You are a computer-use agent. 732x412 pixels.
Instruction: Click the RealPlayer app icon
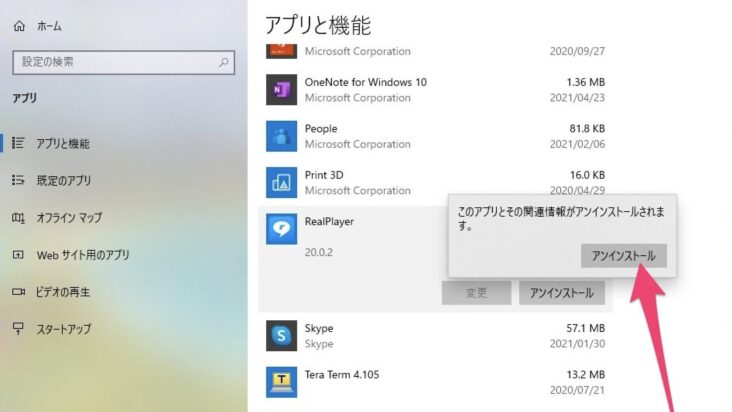coord(281,229)
